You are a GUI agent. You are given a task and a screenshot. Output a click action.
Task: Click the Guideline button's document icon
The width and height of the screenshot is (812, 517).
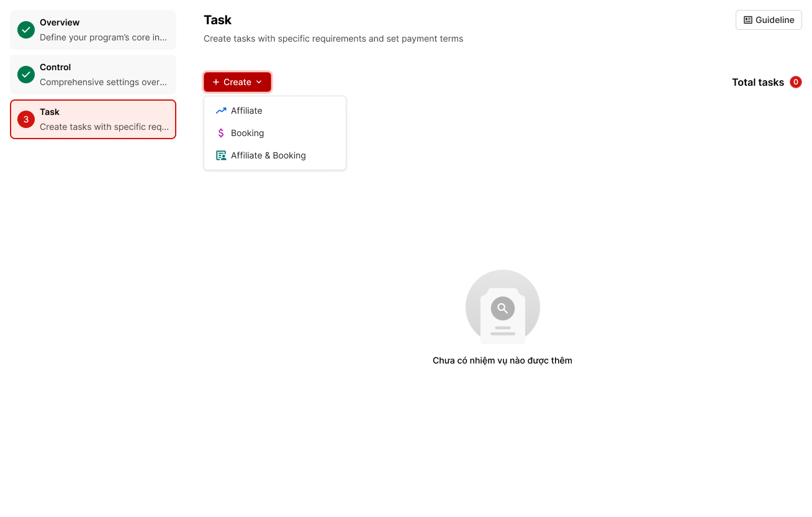click(x=748, y=20)
